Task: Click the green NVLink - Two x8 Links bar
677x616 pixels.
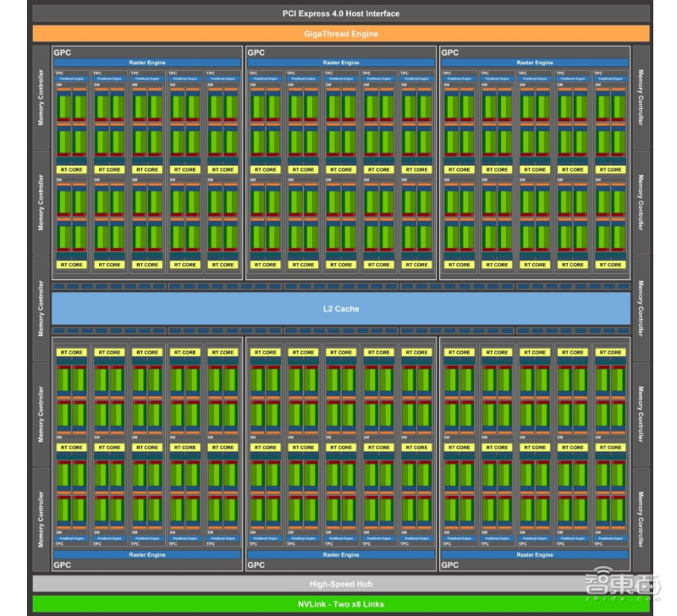Action: pyautogui.click(x=341, y=604)
